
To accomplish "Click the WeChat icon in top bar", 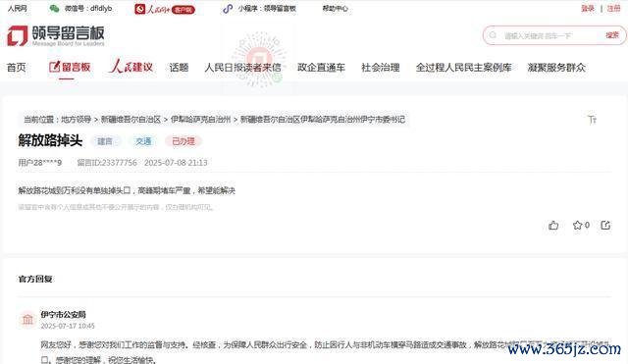I will click(x=54, y=9).
